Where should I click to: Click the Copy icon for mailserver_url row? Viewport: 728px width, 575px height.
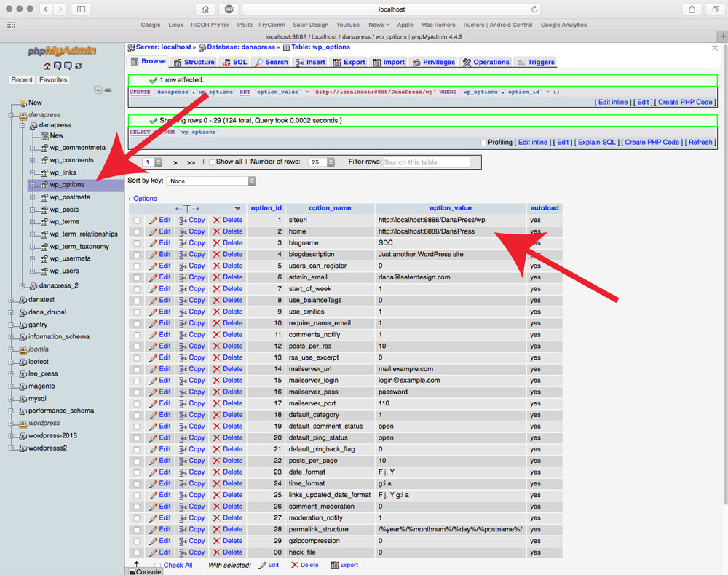tap(183, 370)
